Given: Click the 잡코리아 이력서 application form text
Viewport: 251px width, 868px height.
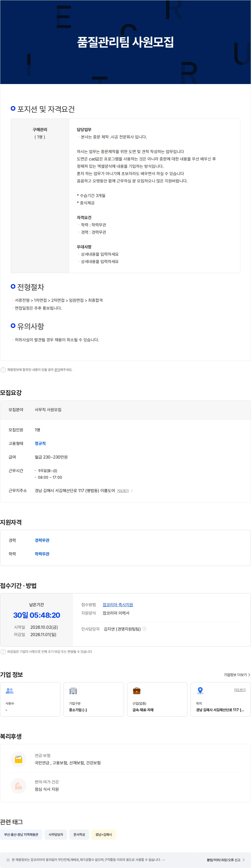Looking at the screenshot, I should point(116,613).
